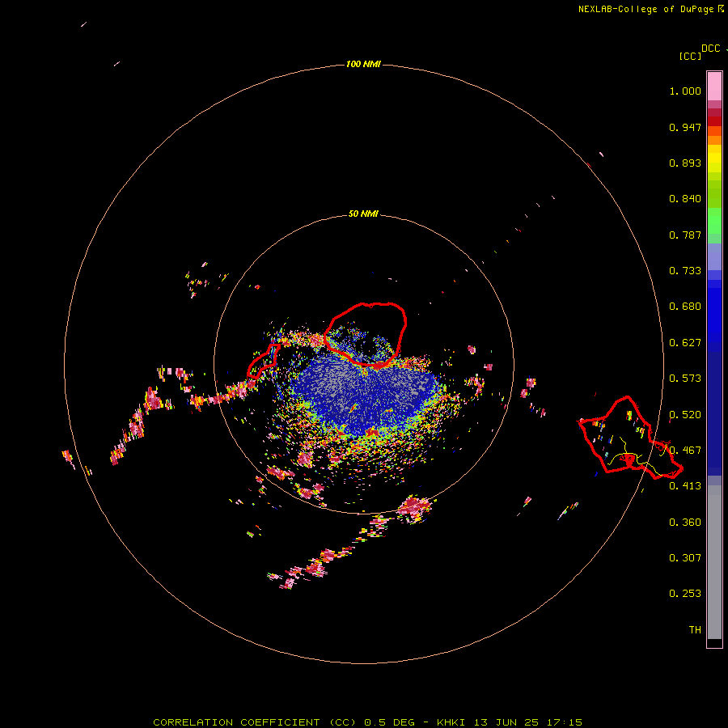Click the 0.307 legend value
728x728 pixels.
tap(685, 558)
